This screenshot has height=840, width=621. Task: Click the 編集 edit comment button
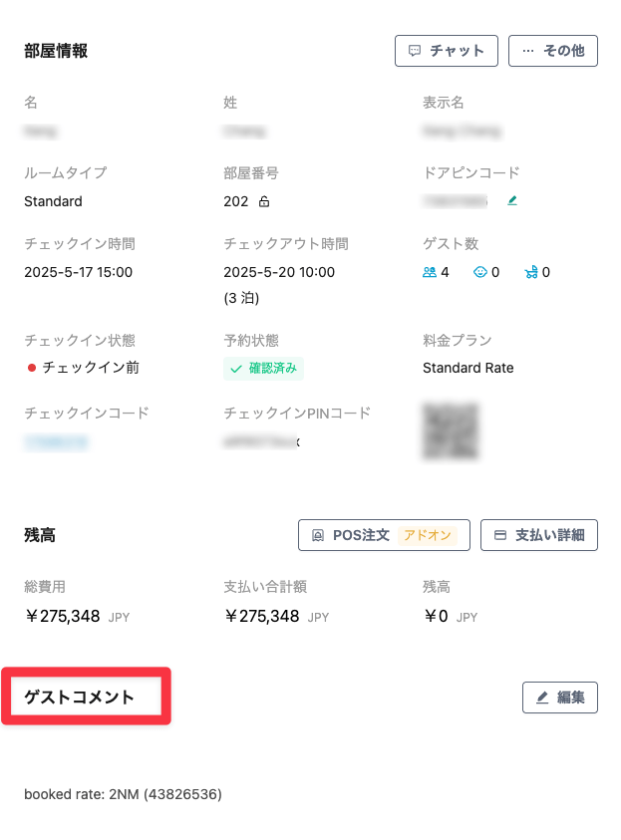click(560, 698)
